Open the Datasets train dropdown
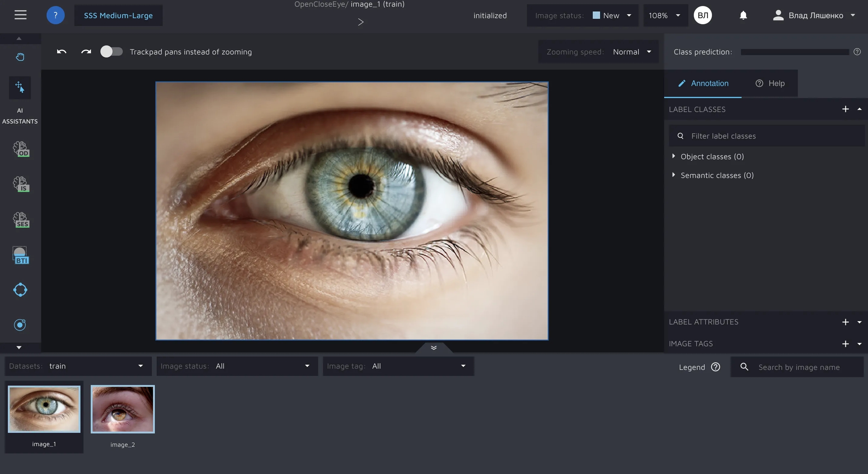 coord(78,366)
